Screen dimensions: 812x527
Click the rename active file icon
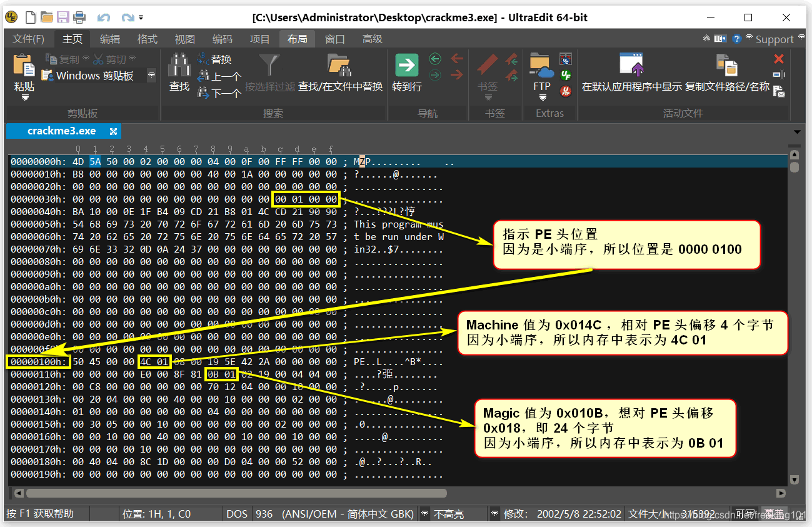pyautogui.click(x=779, y=75)
